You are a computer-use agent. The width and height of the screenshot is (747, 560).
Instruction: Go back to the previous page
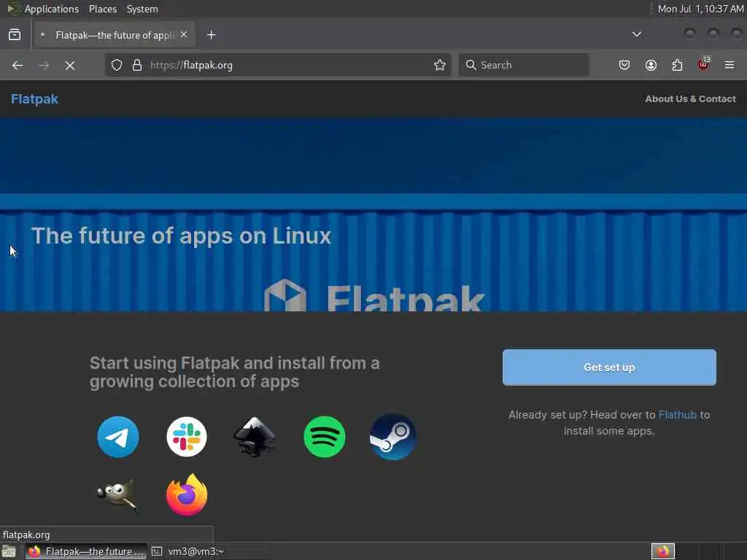click(x=18, y=65)
